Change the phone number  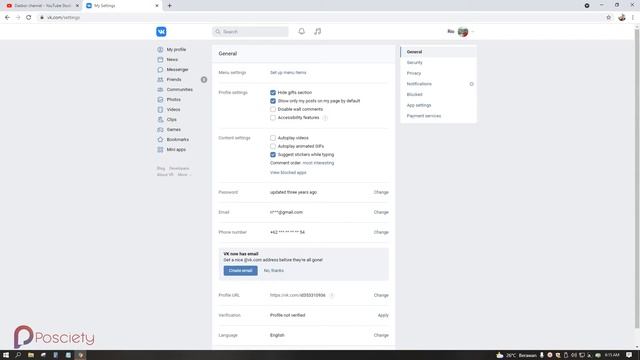[381, 232]
